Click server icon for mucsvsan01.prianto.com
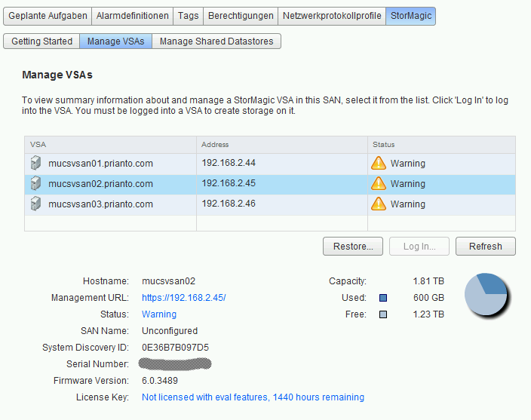The width and height of the screenshot is (531, 420). (x=35, y=163)
